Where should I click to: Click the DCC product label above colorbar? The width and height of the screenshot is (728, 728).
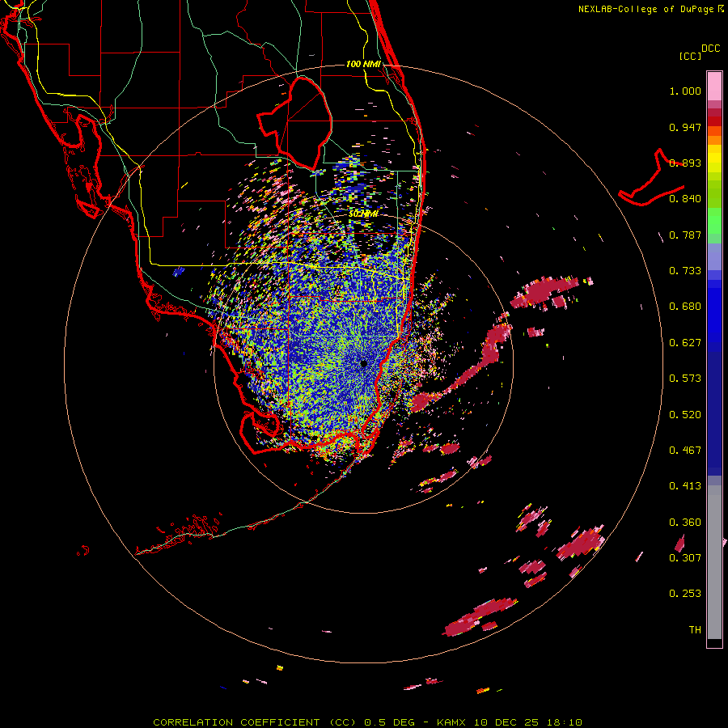pos(710,49)
